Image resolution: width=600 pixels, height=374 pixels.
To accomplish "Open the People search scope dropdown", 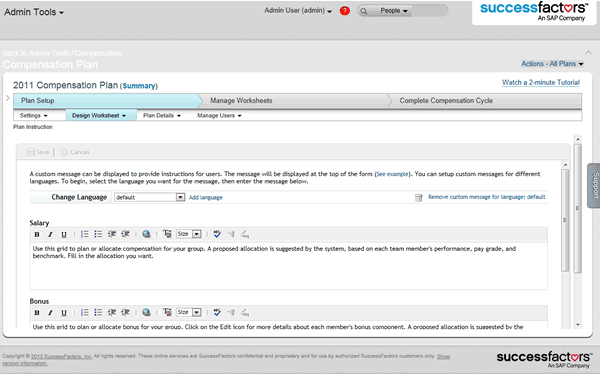I will (x=394, y=11).
